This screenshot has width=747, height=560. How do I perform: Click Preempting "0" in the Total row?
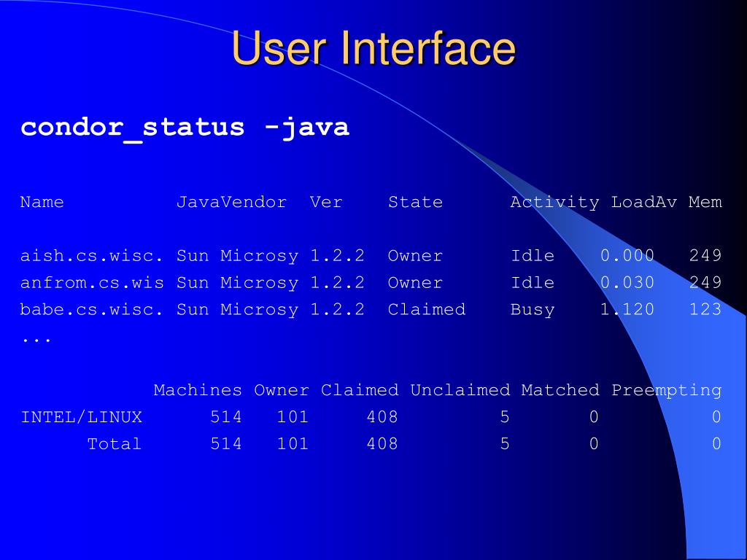(716, 444)
